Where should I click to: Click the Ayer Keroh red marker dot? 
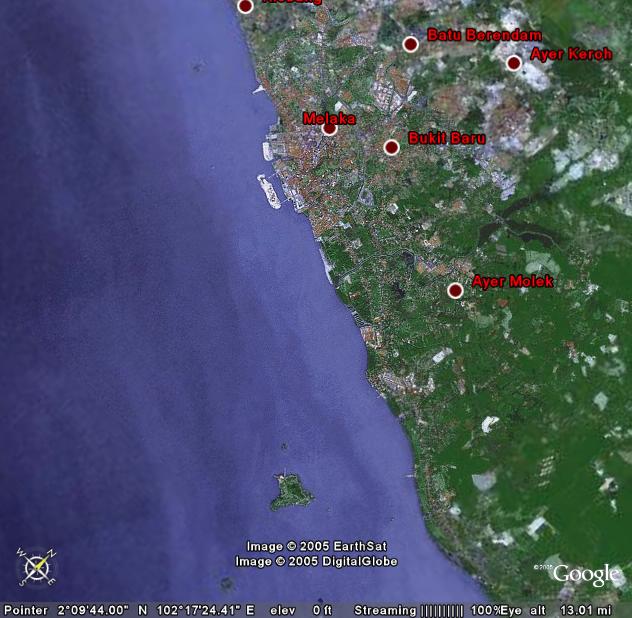pos(514,63)
